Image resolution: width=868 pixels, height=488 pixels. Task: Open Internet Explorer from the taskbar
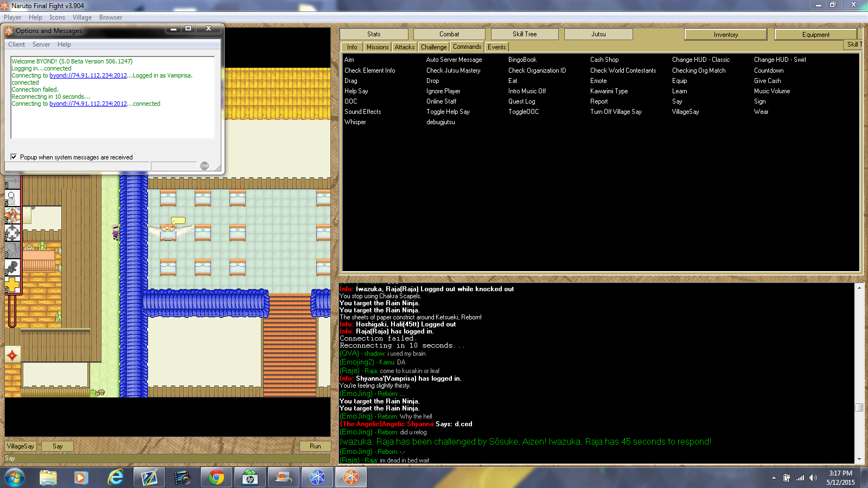[x=115, y=478]
